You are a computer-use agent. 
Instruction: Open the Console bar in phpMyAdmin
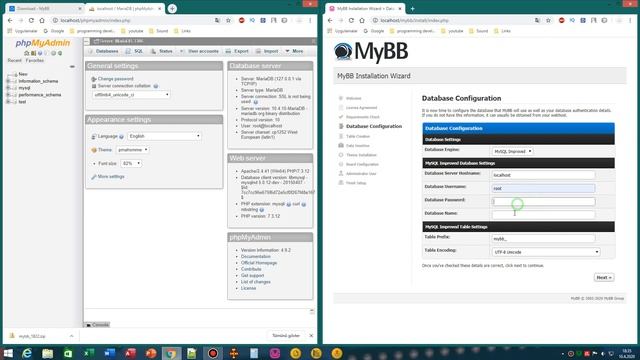tap(98, 325)
